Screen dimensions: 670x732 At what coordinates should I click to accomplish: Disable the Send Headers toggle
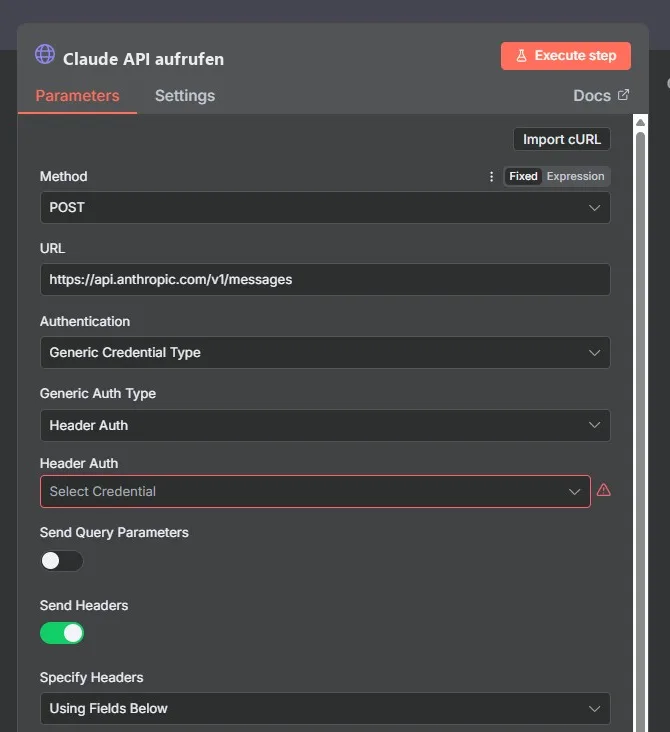[x=62, y=633]
